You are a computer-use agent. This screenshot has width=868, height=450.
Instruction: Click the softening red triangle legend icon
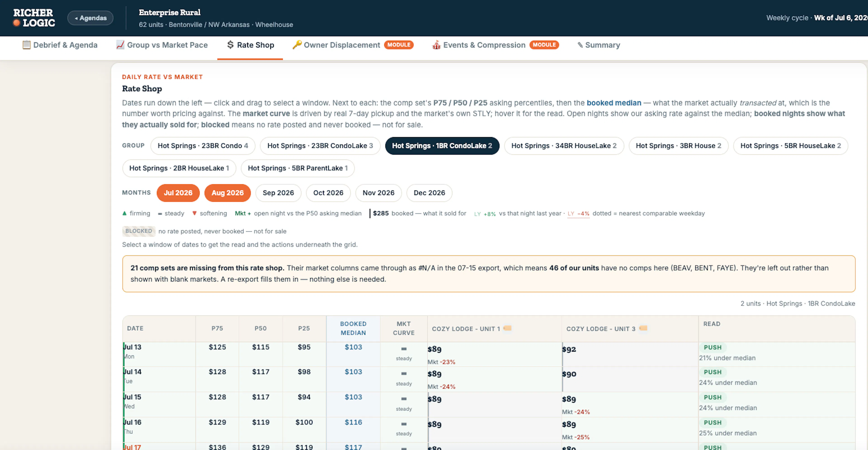[x=194, y=213]
